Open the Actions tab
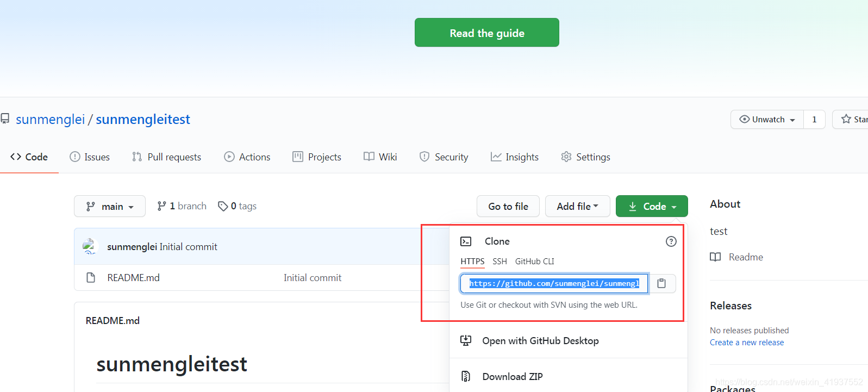Image resolution: width=868 pixels, height=392 pixels. [x=247, y=157]
